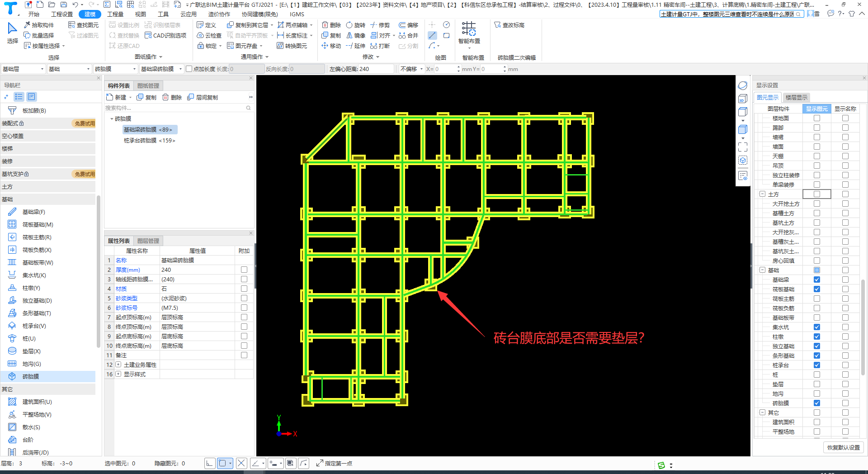Open the 基础梁砖胎膜 component dropdown
The image size is (868, 474).
click(161, 69)
